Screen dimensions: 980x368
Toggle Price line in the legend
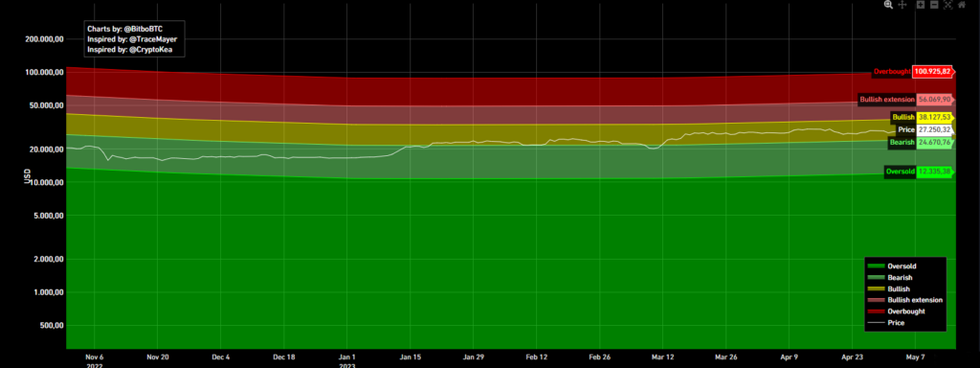[x=886, y=323]
